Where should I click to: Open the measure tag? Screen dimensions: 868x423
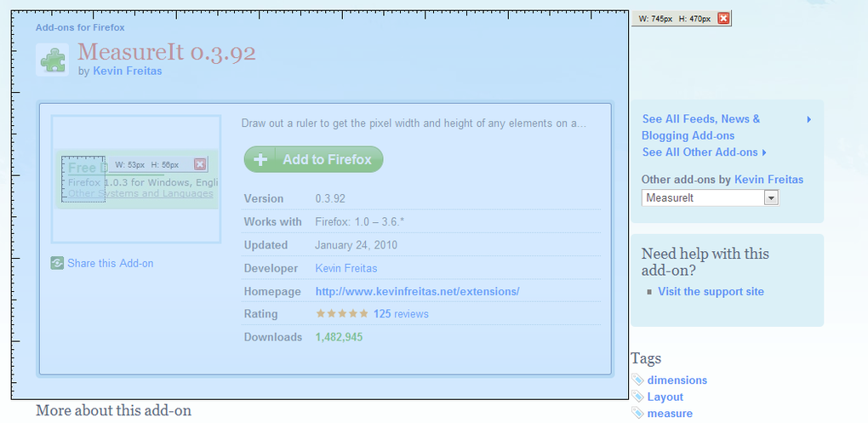[670, 414]
